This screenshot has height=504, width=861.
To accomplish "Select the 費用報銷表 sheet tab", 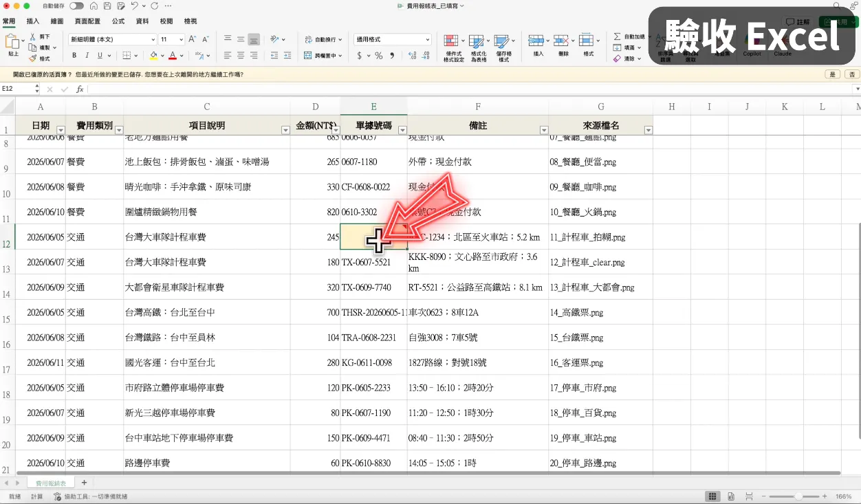I will coord(51,483).
